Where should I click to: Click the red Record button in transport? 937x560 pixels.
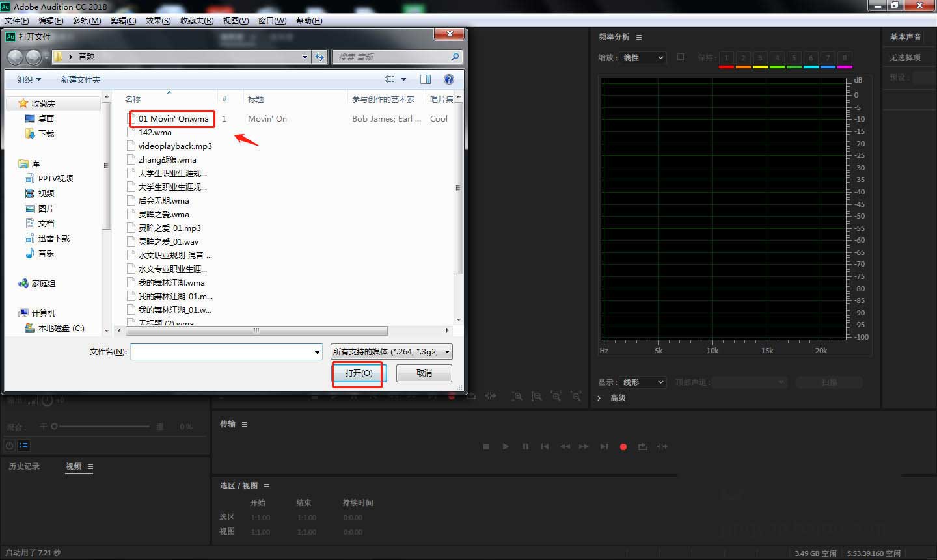623,447
